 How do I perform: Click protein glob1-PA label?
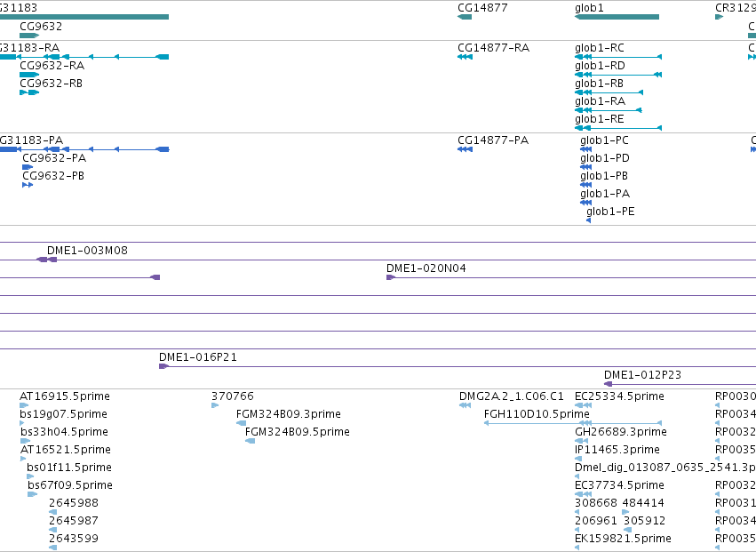pyautogui.click(x=605, y=194)
